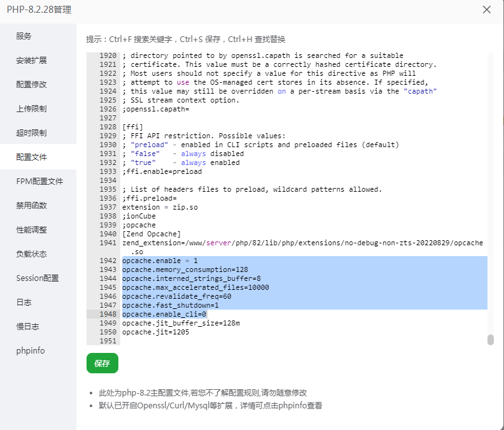
Task: Open phpinfo from the sidebar
Action: click(31, 351)
